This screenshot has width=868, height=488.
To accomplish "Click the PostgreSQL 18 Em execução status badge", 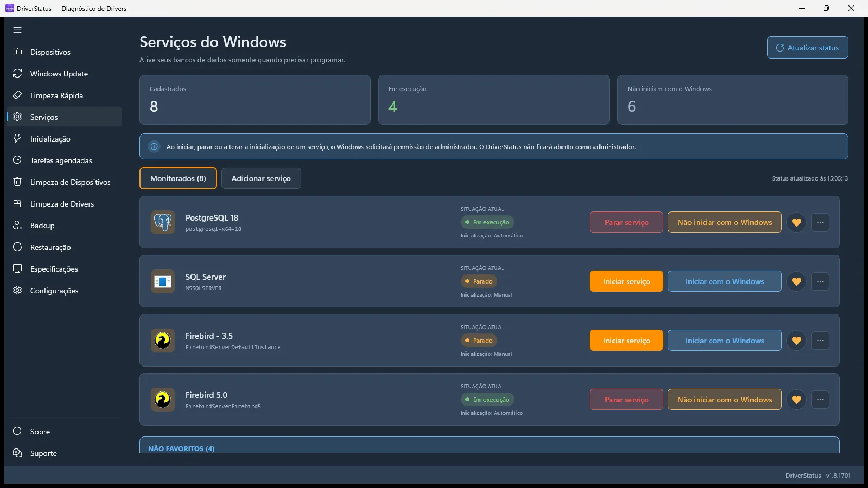I will [x=487, y=222].
